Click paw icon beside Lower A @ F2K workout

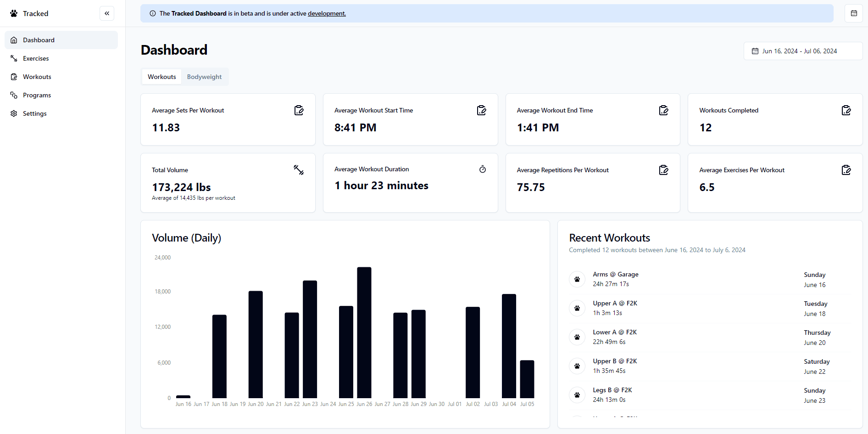(577, 337)
